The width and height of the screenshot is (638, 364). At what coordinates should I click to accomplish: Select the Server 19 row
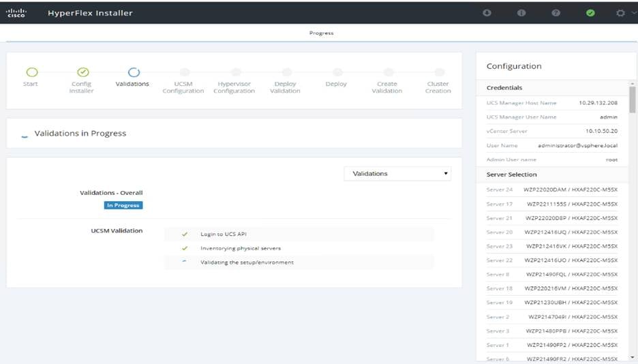point(552,303)
